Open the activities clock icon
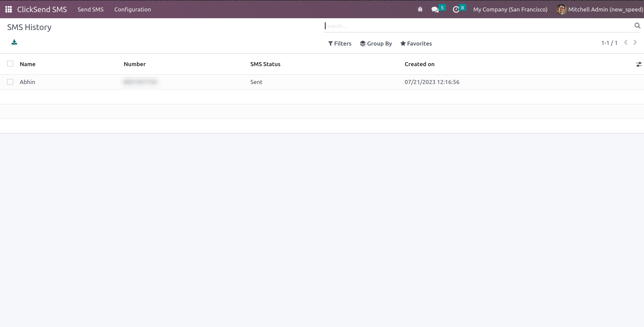The width and height of the screenshot is (644, 327). (x=456, y=9)
